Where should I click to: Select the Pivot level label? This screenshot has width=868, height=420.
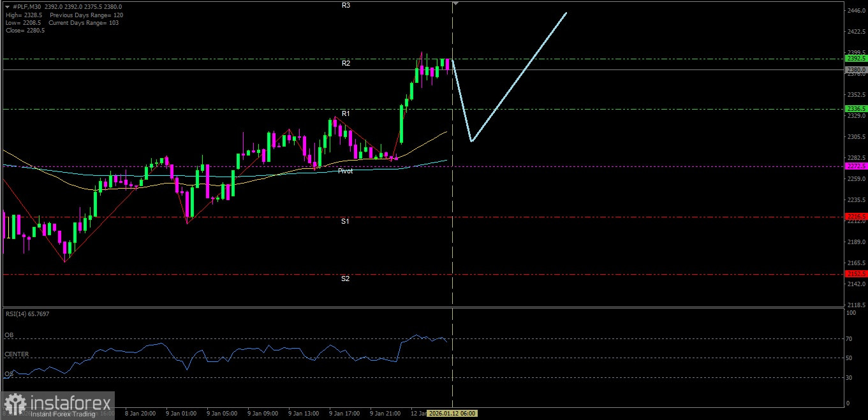(x=346, y=171)
